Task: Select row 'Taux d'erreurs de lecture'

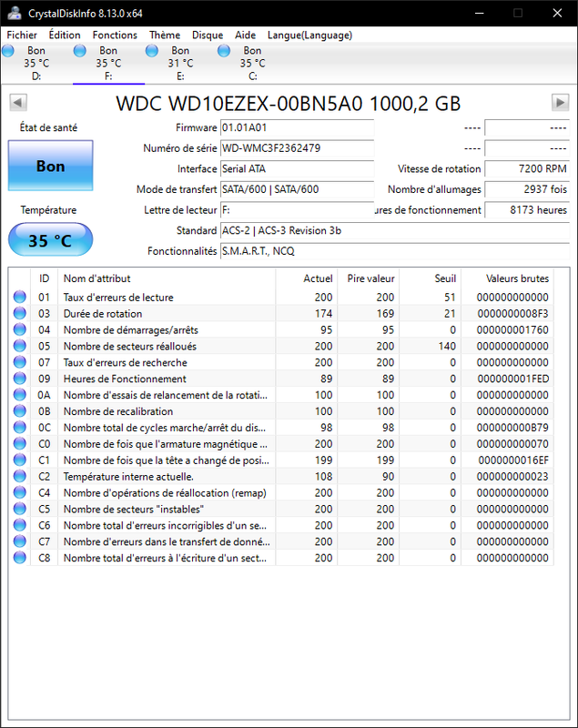Action: pos(281,298)
